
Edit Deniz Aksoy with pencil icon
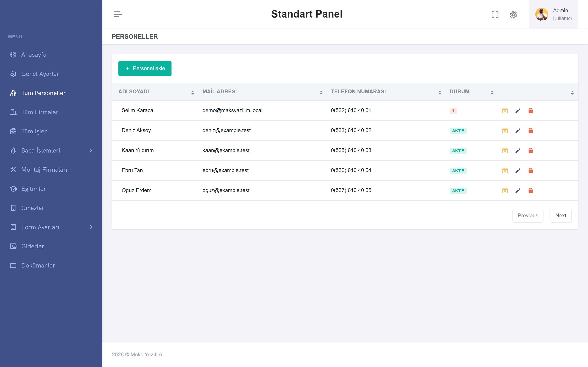(518, 130)
